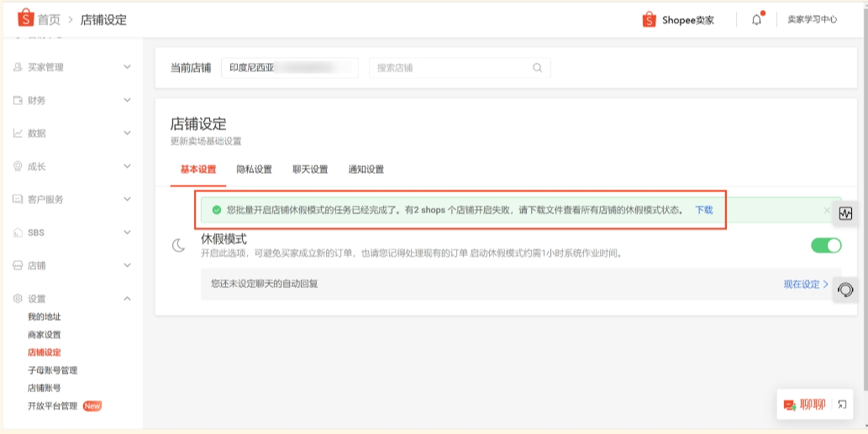
Task: Open the notification bell
Action: (x=756, y=20)
